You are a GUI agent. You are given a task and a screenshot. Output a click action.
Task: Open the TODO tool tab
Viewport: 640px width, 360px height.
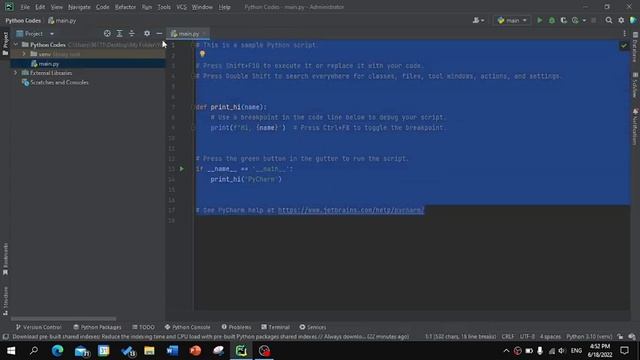click(x=143, y=327)
